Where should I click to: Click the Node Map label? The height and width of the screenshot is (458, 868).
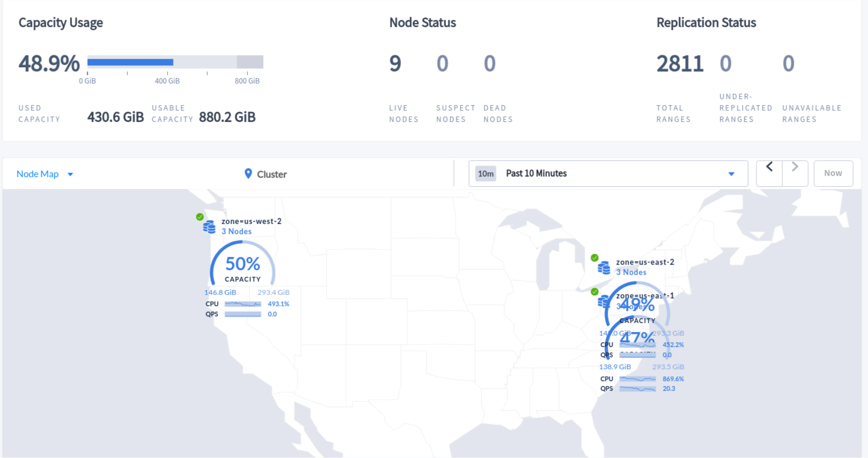tap(38, 173)
